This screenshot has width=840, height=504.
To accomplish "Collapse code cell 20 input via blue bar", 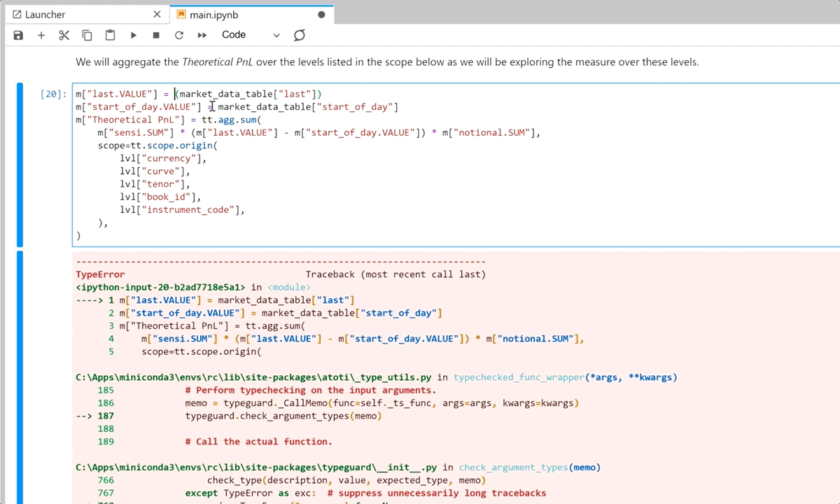I will click(x=20, y=164).
